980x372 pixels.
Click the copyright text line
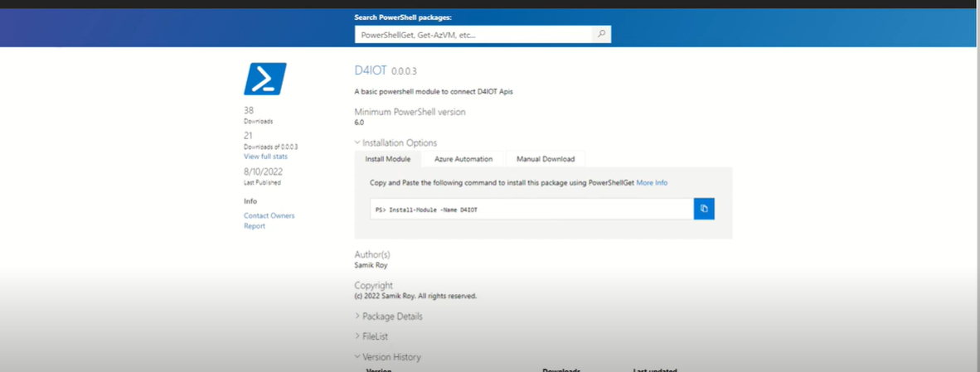click(415, 296)
